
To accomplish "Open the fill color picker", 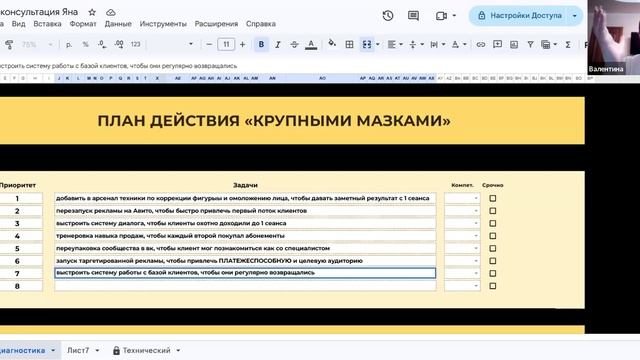I will 332,43.
